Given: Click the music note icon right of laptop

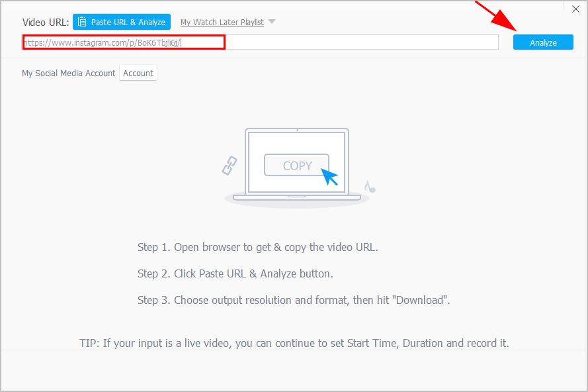Looking at the screenshot, I should [370, 187].
